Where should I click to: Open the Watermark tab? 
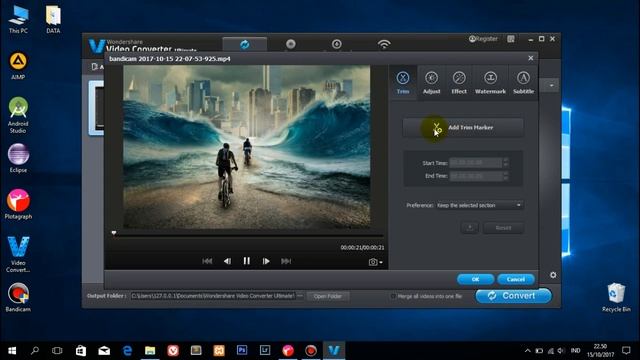coord(490,82)
